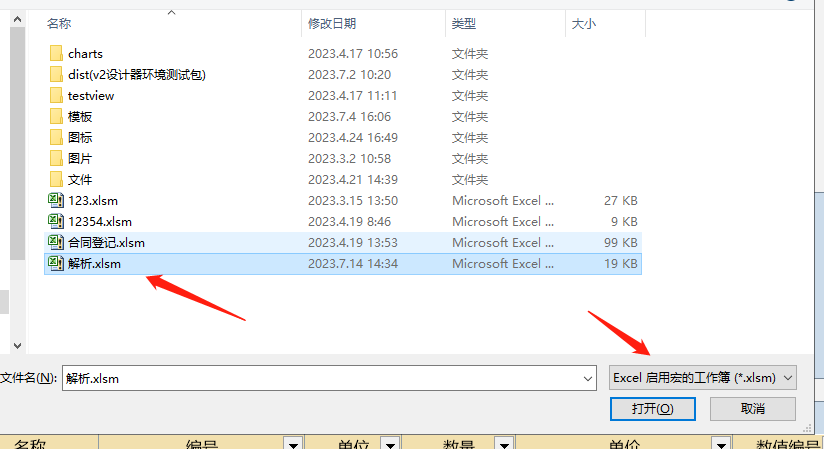This screenshot has width=824, height=449.
Task: Click the file name input field
Action: (x=320, y=377)
